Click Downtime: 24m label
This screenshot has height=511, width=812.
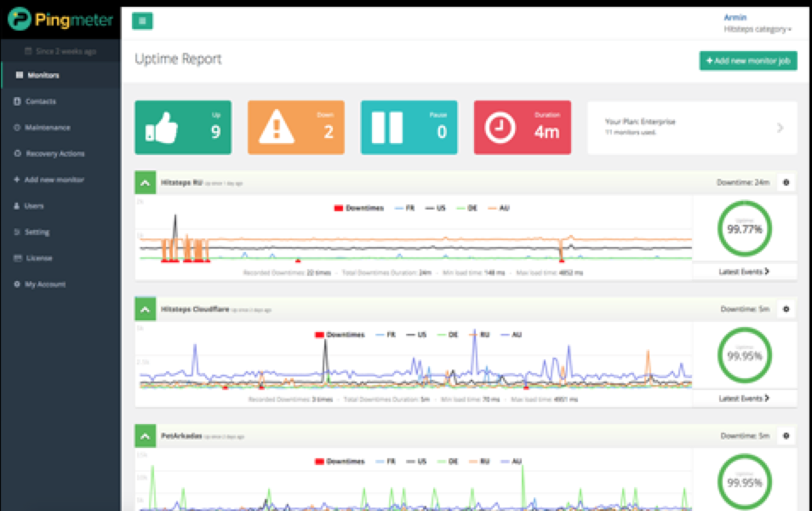tap(743, 182)
